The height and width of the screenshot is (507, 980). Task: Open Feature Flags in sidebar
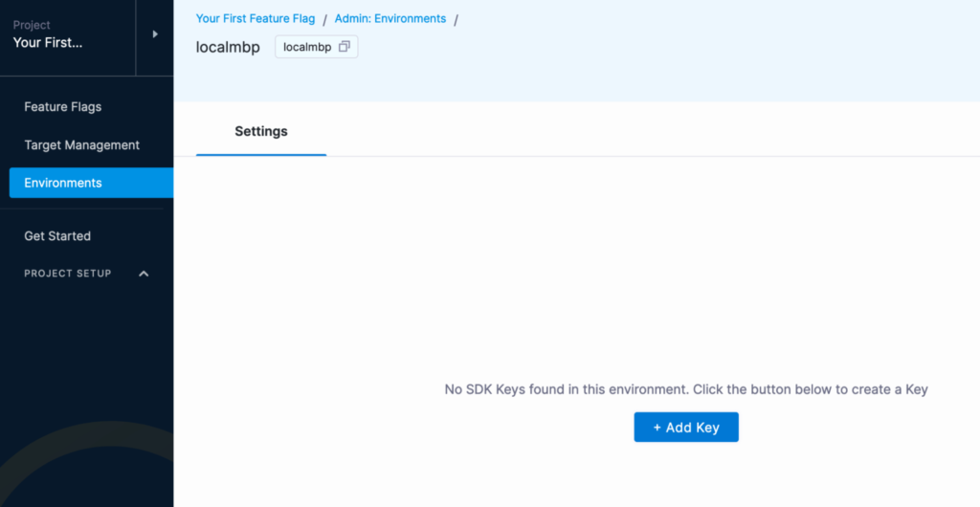[x=62, y=107]
